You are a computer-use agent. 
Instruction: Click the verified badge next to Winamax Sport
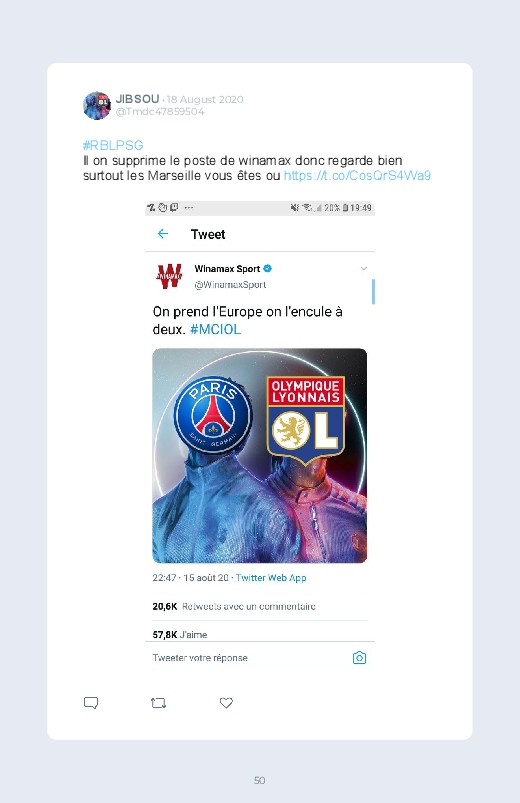(267, 268)
